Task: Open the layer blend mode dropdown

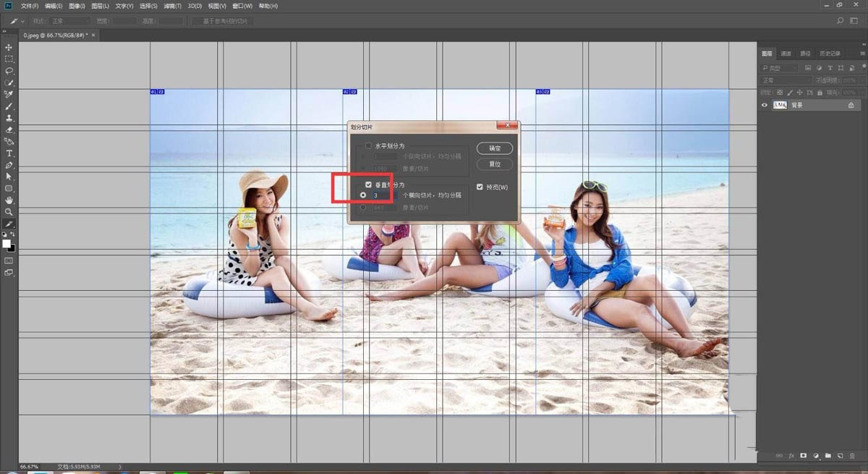Action: pos(786,80)
